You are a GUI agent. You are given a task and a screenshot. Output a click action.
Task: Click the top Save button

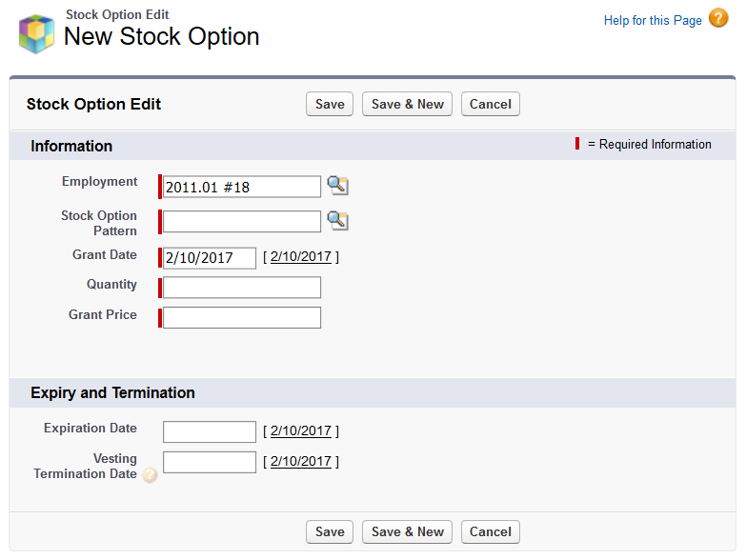point(330,104)
